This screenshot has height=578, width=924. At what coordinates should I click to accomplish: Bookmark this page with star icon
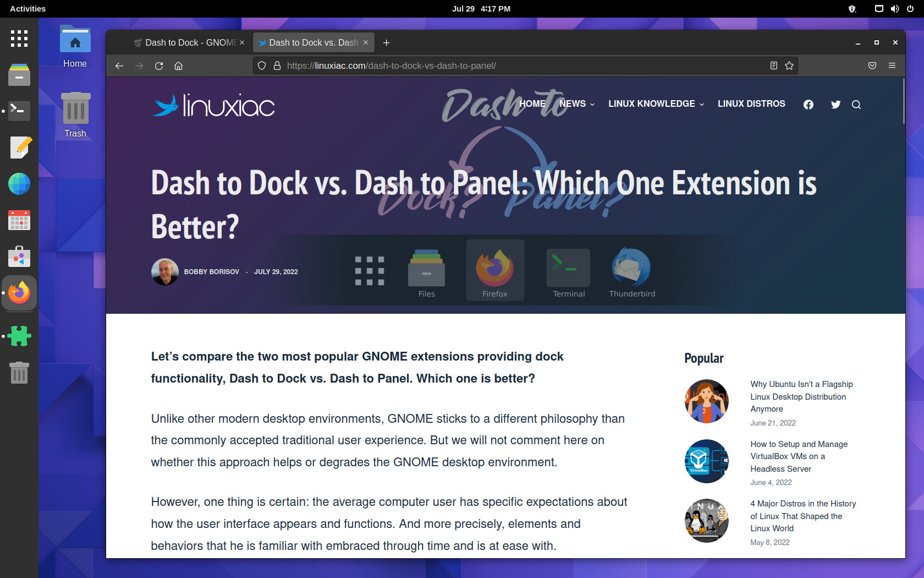pyautogui.click(x=789, y=66)
